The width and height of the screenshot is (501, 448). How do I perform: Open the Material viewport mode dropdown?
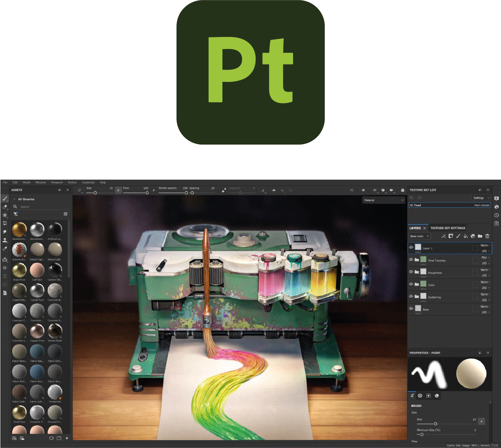tap(384, 200)
